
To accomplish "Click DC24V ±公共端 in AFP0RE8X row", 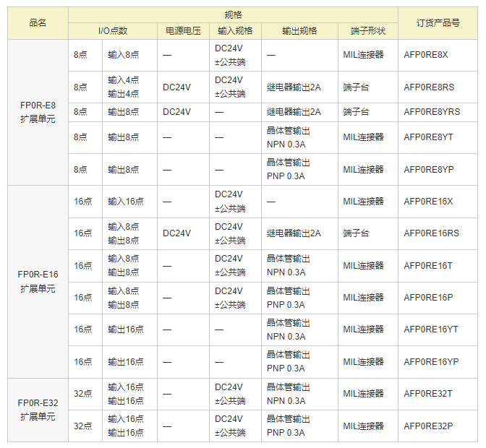I will (230, 56).
